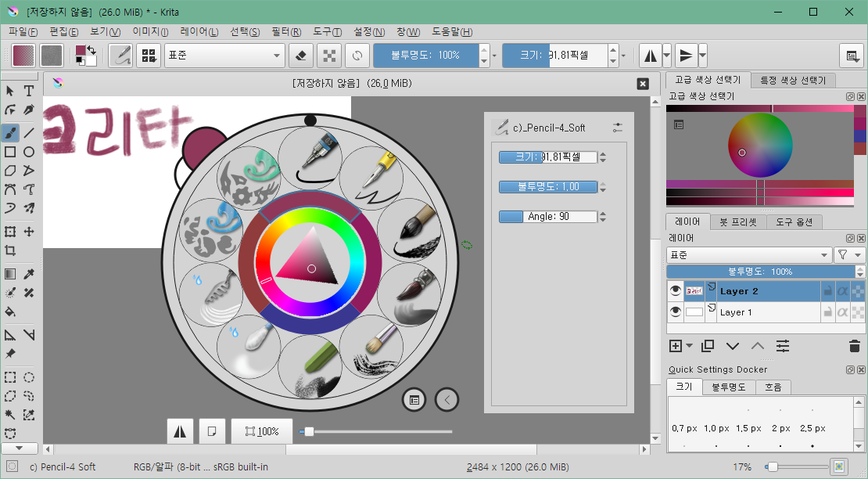Pick the ink pen preset in popup palette
This screenshot has width=868, height=479.
[310, 158]
